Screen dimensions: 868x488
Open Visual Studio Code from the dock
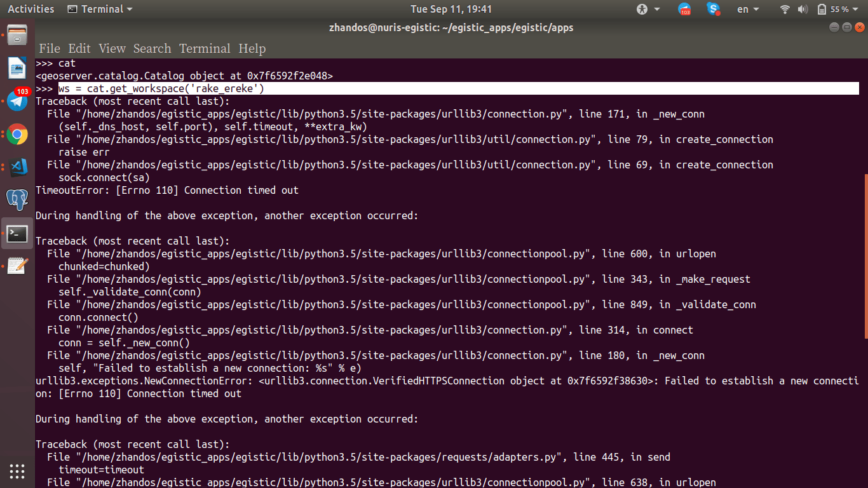(x=17, y=167)
